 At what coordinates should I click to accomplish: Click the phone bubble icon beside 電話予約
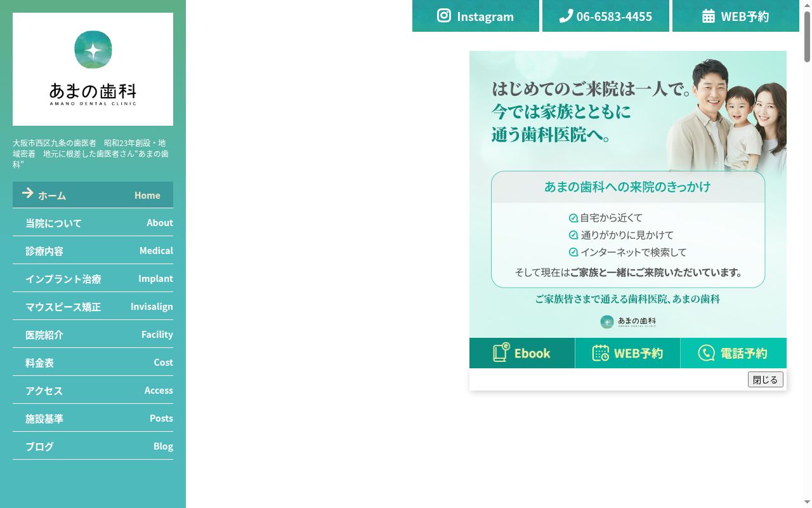[706, 353]
